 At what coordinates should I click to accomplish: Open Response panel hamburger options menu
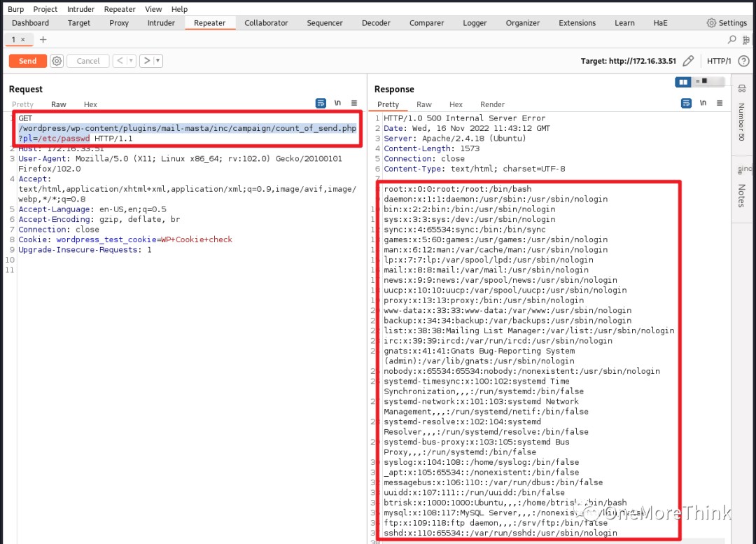point(720,103)
